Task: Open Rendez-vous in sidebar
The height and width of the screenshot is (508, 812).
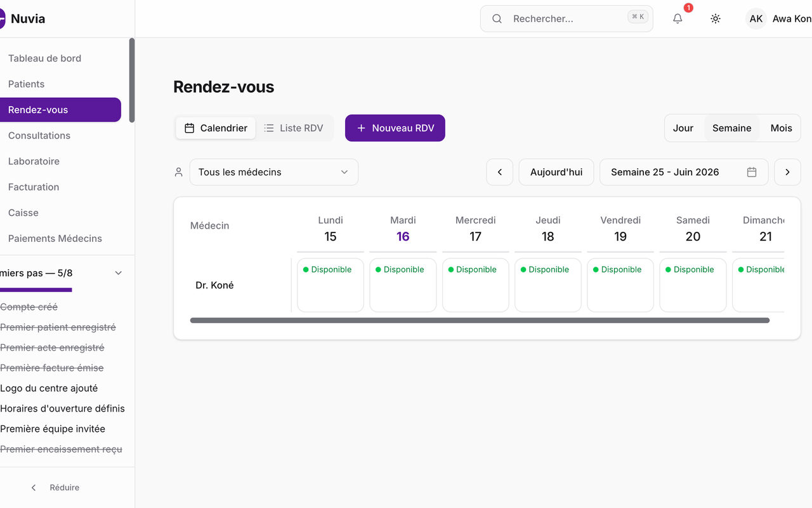Action: coord(60,110)
